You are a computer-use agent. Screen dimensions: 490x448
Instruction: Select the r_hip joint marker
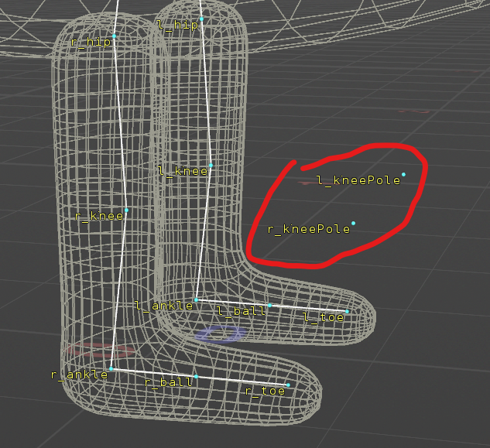[x=114, y=36]
